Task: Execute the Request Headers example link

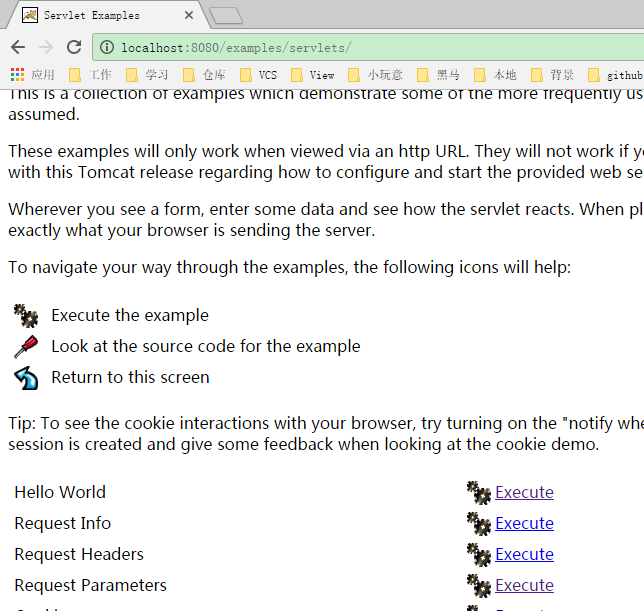Action: [524, 554]
